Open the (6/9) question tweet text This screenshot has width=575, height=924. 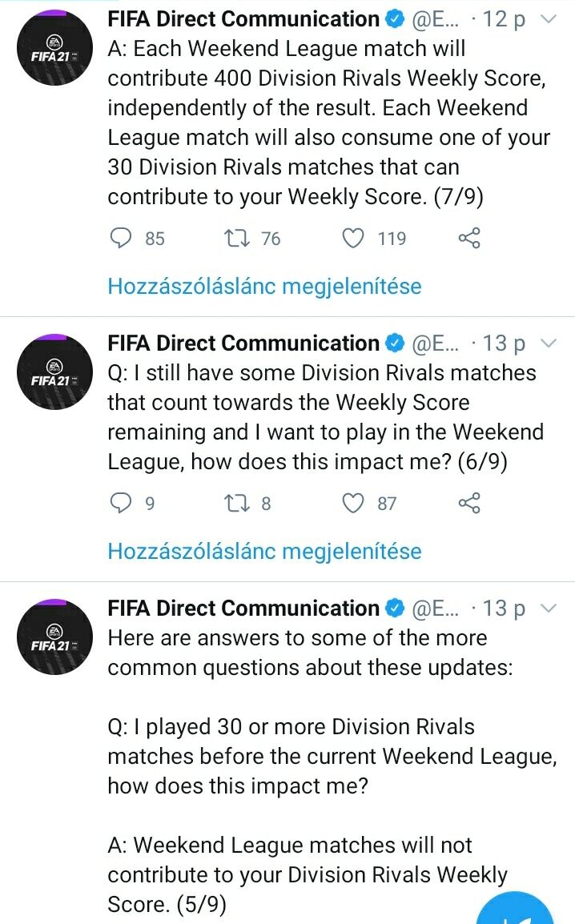324,417
